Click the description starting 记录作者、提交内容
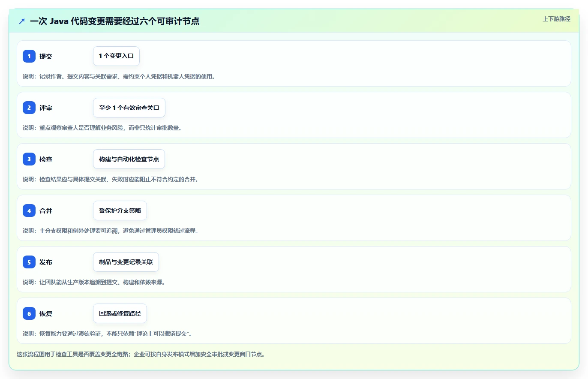Viewport: 588px width, 379px height. pos(119,76)
